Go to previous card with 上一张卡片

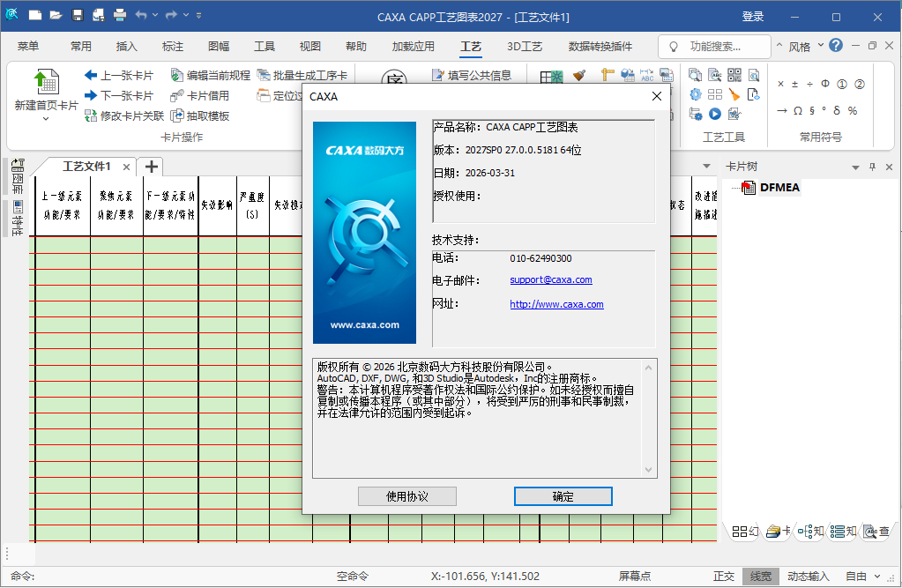point(119,75)
